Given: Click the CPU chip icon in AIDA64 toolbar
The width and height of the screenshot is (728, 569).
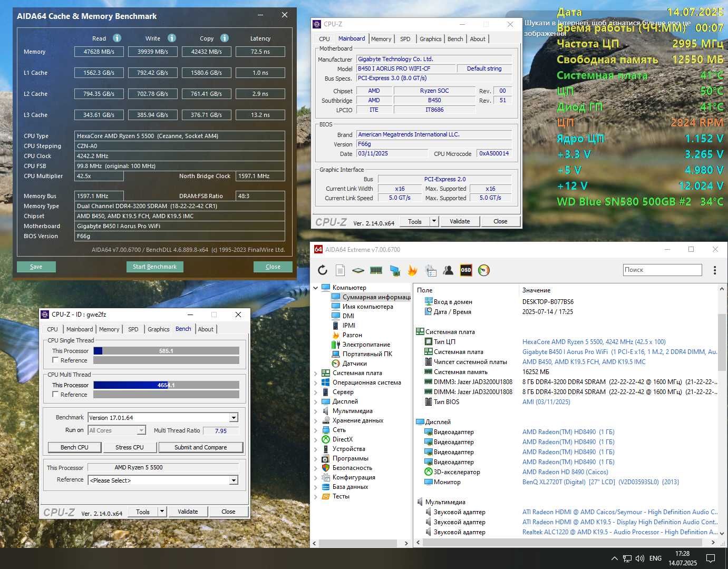Looking at the screenshot, I should 358,270.
